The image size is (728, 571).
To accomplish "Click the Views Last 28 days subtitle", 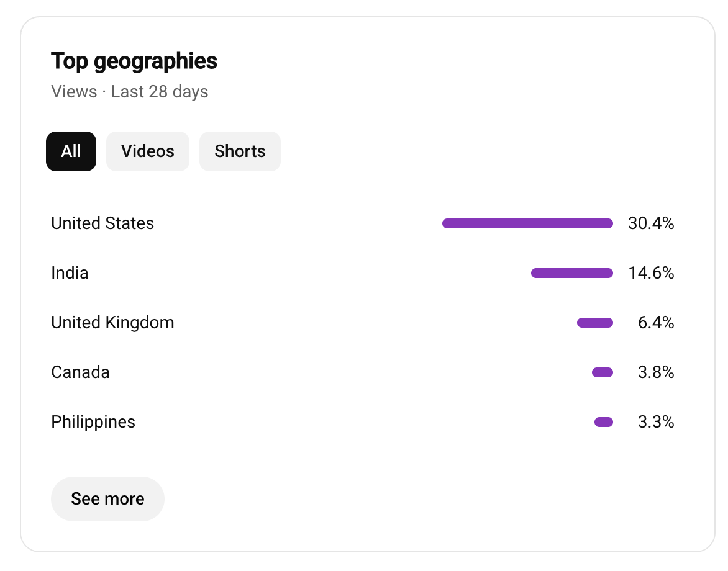I will coord(130,92).
